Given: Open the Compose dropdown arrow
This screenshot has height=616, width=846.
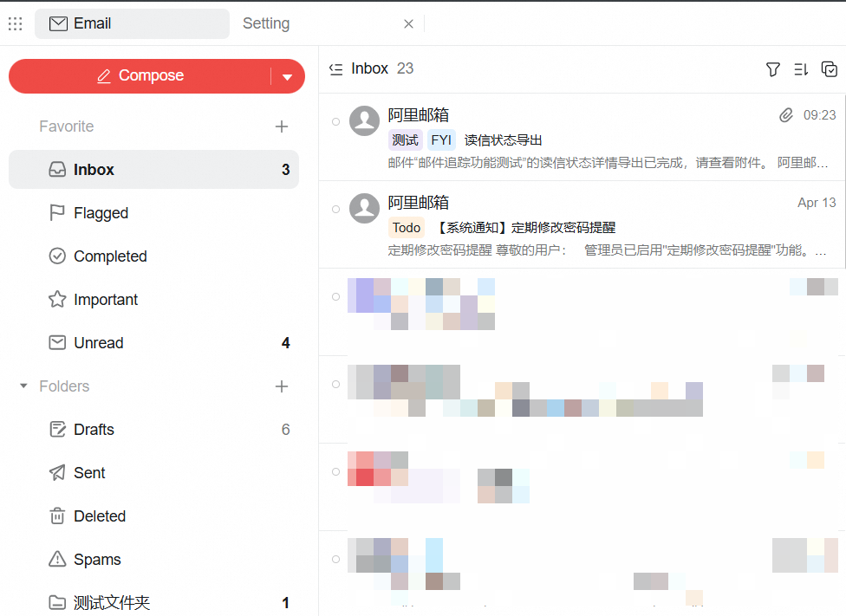Looking at the screenshot, I should (288, 76).
